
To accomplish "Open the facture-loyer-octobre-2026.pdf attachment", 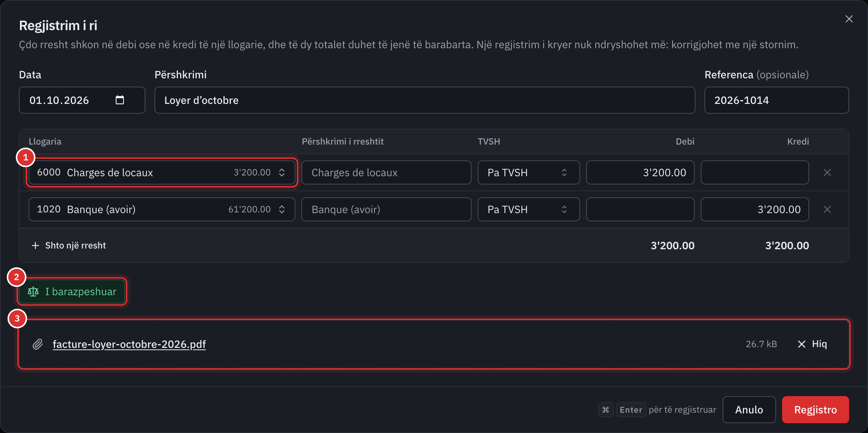I will 129,344.
